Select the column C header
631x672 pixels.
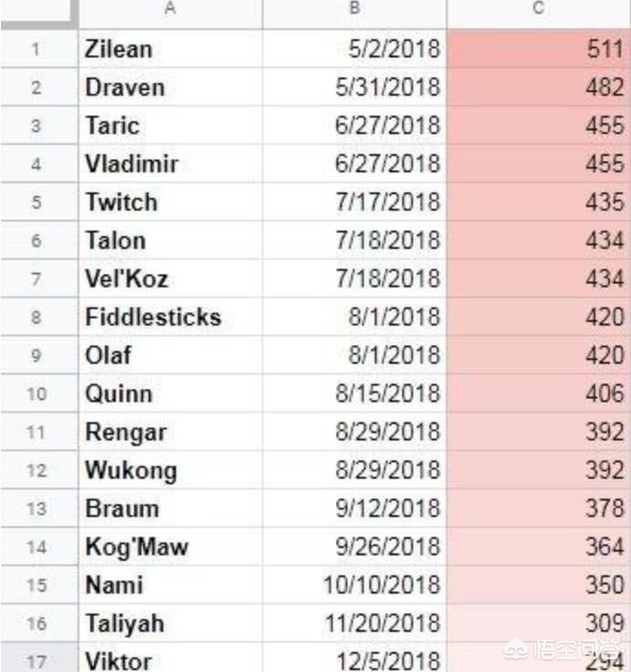[538, 10]
